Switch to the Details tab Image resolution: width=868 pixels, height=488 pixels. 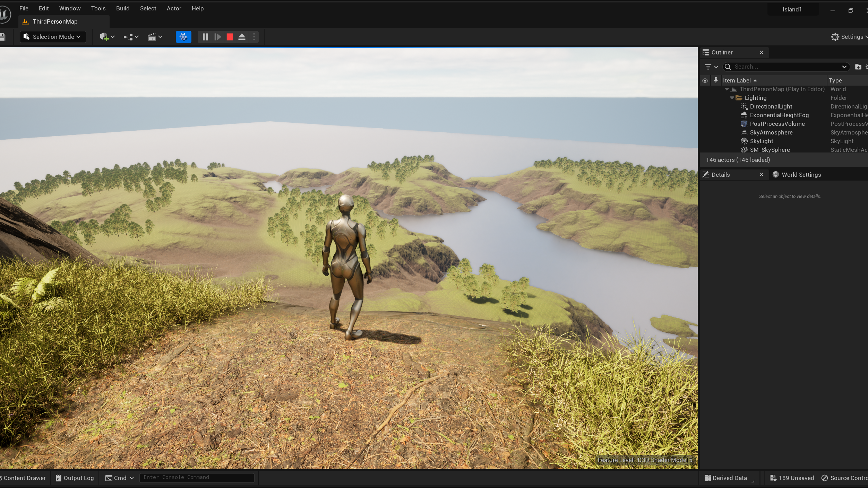pos(720,175)
